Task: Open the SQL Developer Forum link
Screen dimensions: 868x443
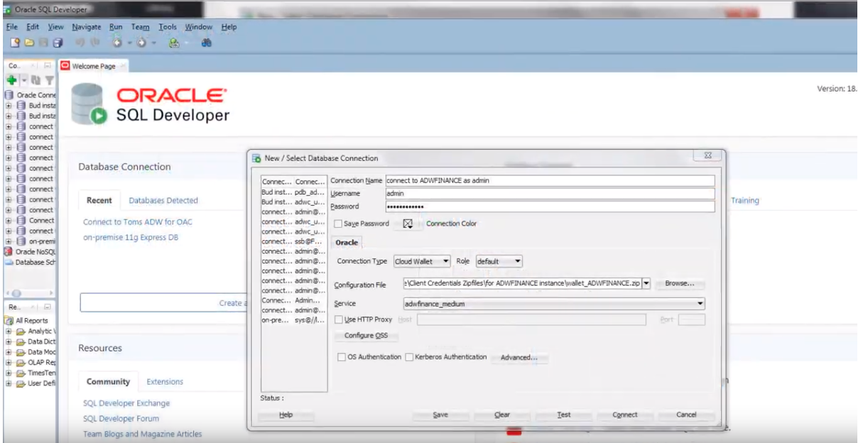Action: [x=120, y=418]
